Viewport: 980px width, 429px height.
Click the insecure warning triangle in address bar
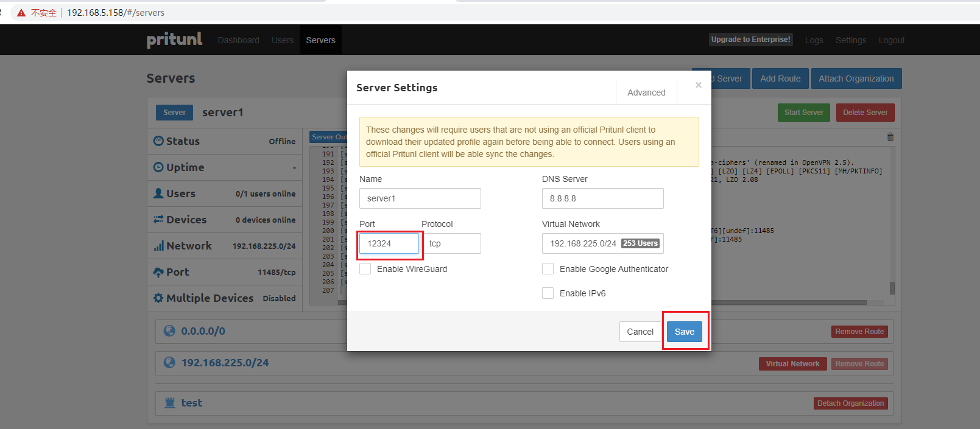pyautogui.click(x=21, y=13)
